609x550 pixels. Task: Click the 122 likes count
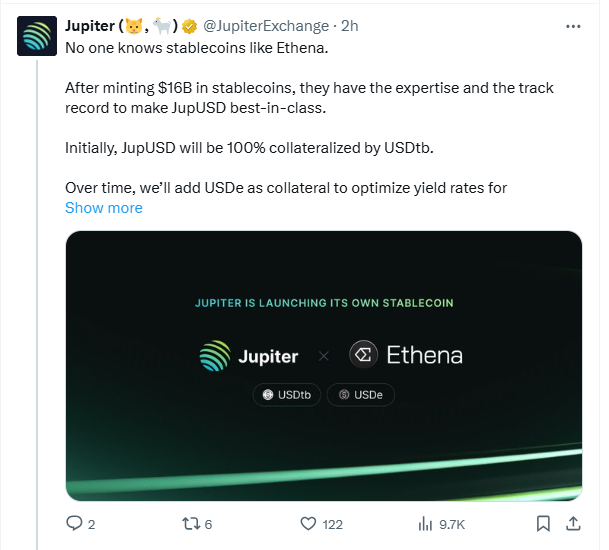(x=333, y=523)
